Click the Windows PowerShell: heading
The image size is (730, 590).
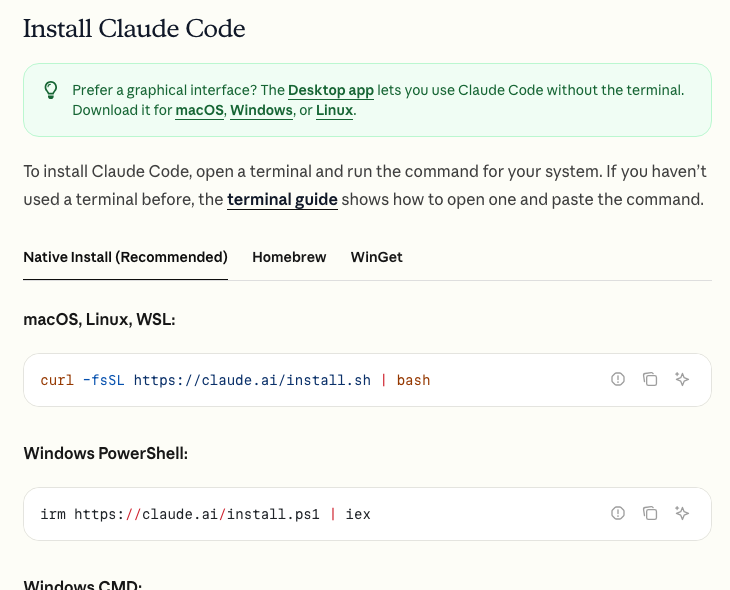click(106, 453)
